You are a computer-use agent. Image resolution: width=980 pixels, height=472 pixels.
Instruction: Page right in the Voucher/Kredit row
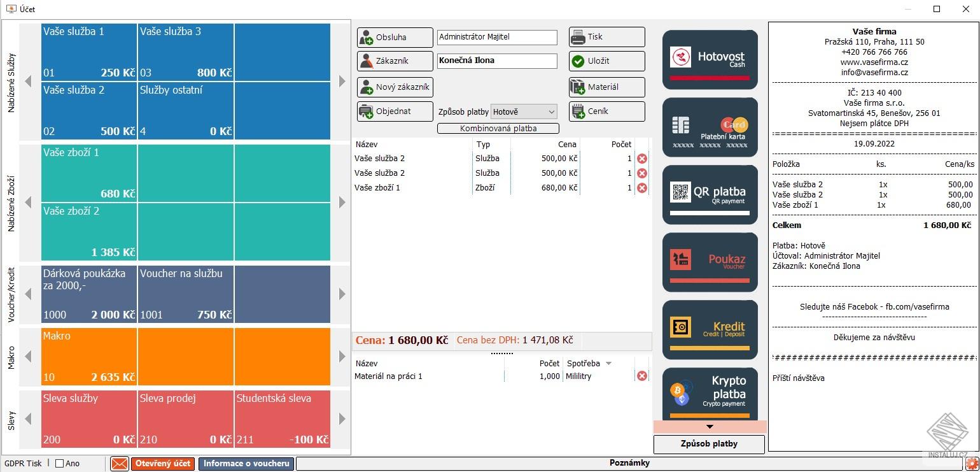[342, 294]
